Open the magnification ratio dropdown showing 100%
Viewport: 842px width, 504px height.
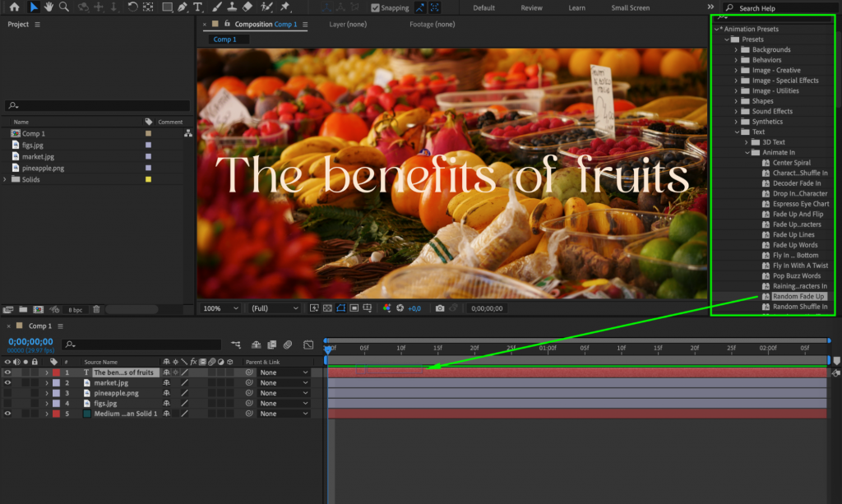[219, 308]
